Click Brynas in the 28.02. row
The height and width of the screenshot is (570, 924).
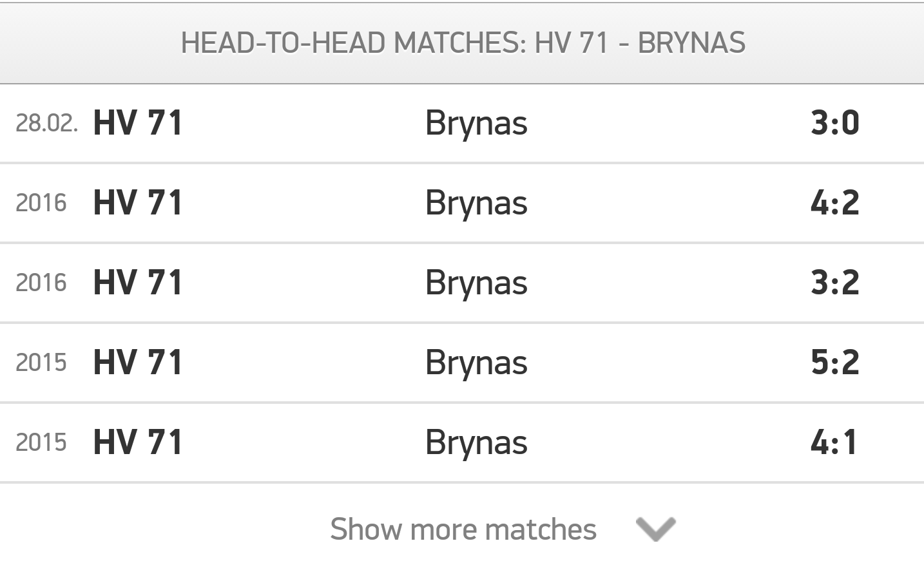pyautogui.click(x=476, y=124)
